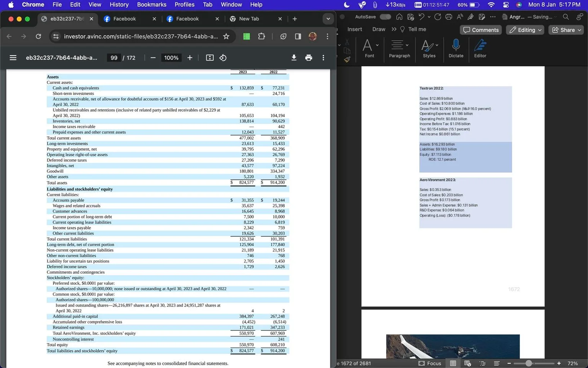Open Word Editor tool
Viewport: 588px width, 368px height.
pyautogui.click(x=480, y=48)
